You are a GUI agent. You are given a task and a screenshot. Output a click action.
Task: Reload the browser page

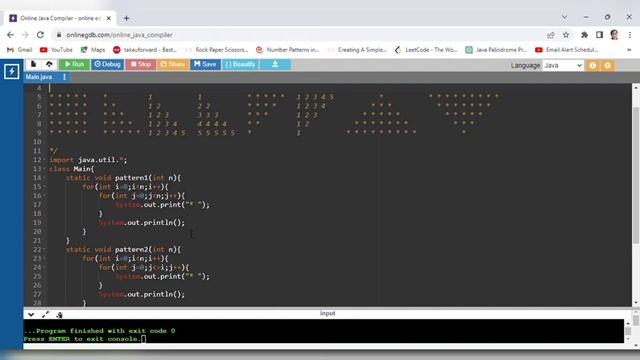[40, 35]
